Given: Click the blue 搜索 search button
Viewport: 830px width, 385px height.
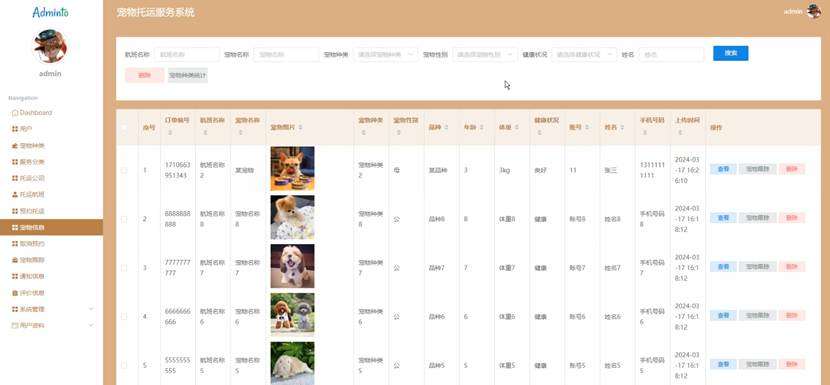Looking at the screenshot, I should tap(730, 53).
